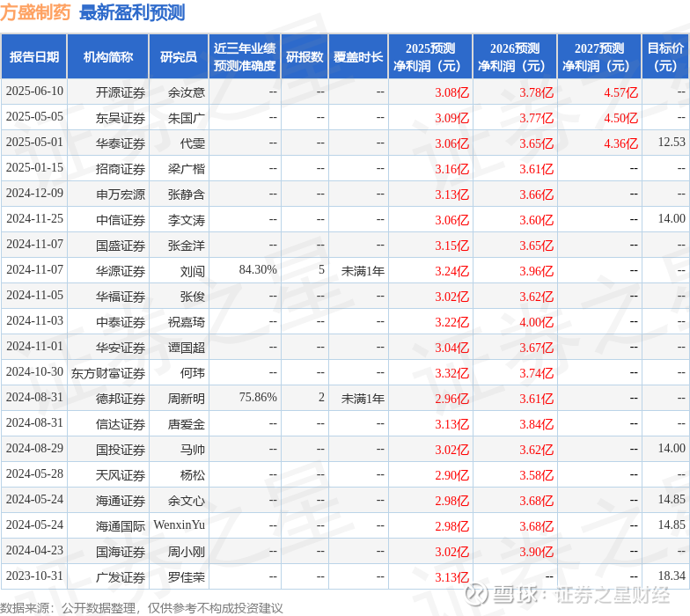Click the 最新盈利预测 heading

(x=132, y=12)
